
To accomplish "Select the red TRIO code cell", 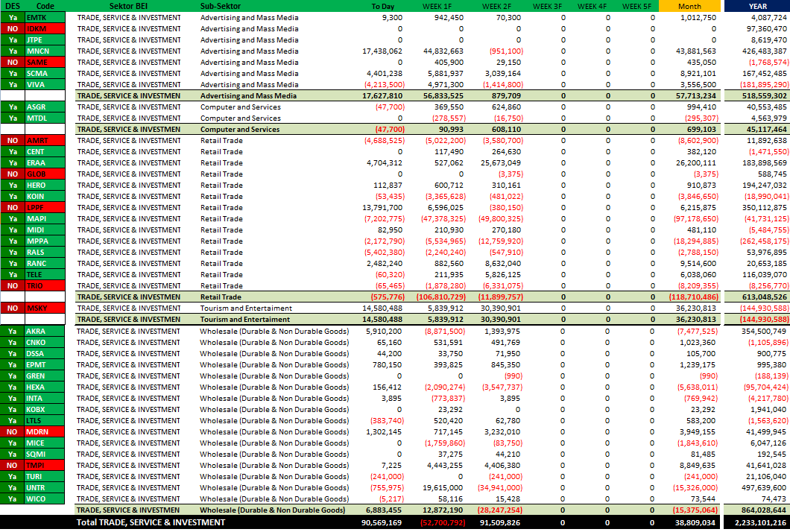I will click(45, 285).
